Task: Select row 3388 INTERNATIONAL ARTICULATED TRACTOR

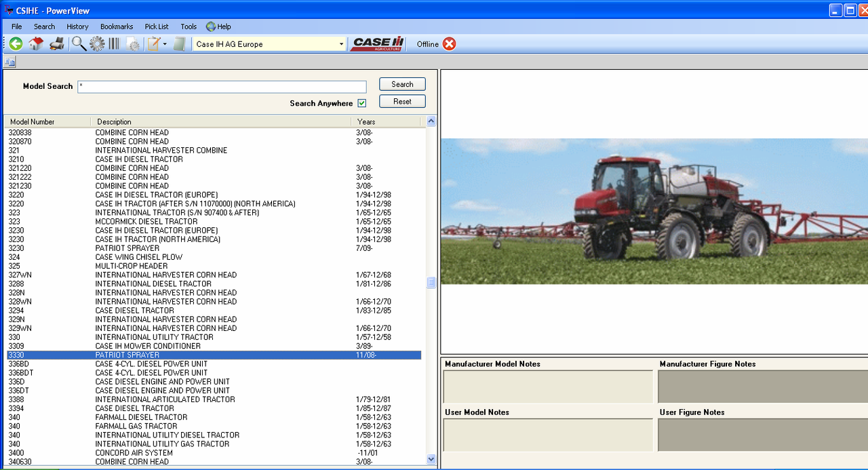Action: [x=214, y=399]
